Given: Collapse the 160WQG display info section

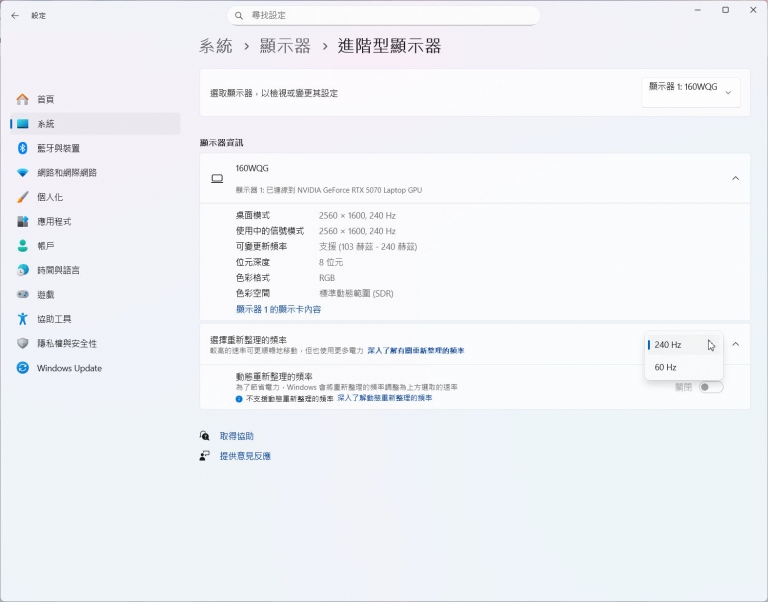Looking at the screenshot, I should coord(735,178).
